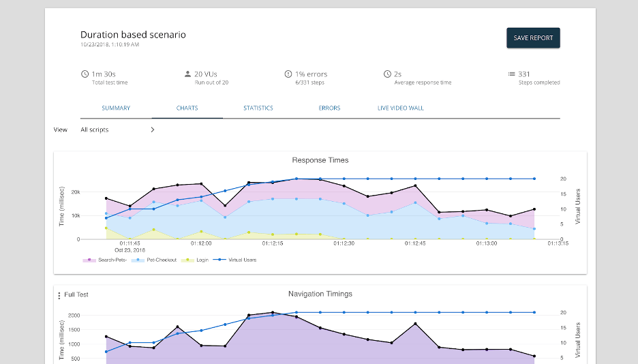The height and width of the screenshot is (364, 638).
Task: Select the 01:12:15 virtual users data point
Action: pos(273,182)
